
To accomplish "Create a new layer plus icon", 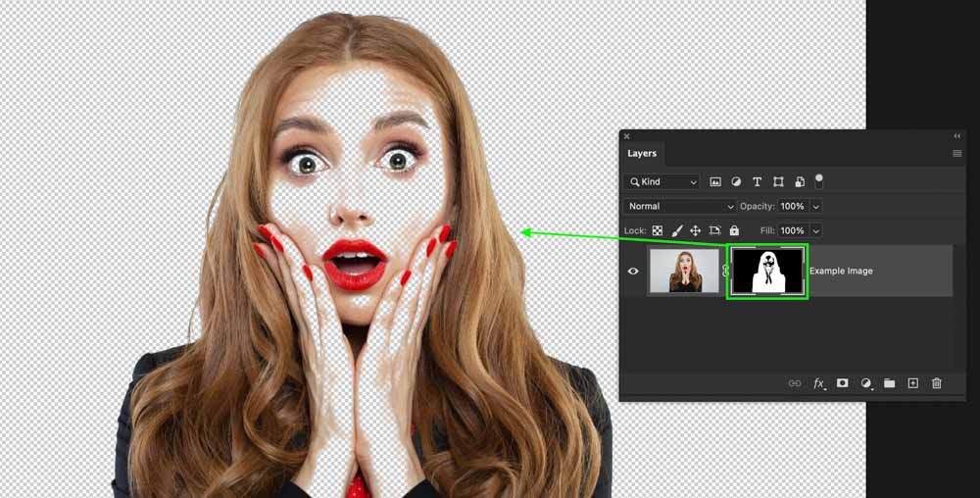I will (913, 383).
